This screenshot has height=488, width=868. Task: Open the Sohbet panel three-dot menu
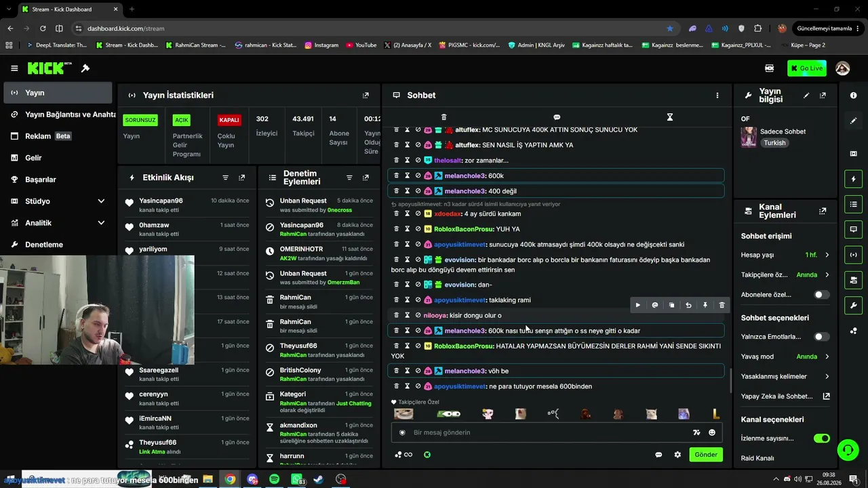point(717,96)
